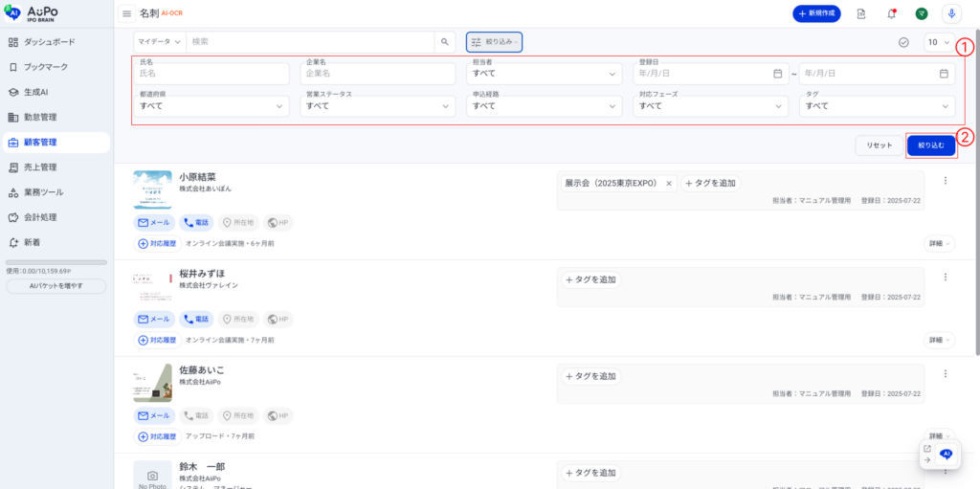Open the green user avatar icon
Image resolution: width=980 pixels, height=489 pixels.
point(921,13)
